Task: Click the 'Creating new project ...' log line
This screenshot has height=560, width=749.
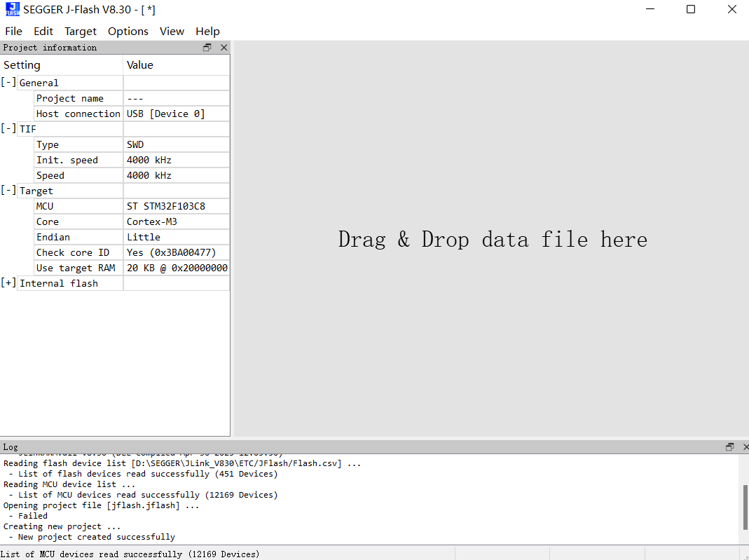Action: tap(62, 526)
